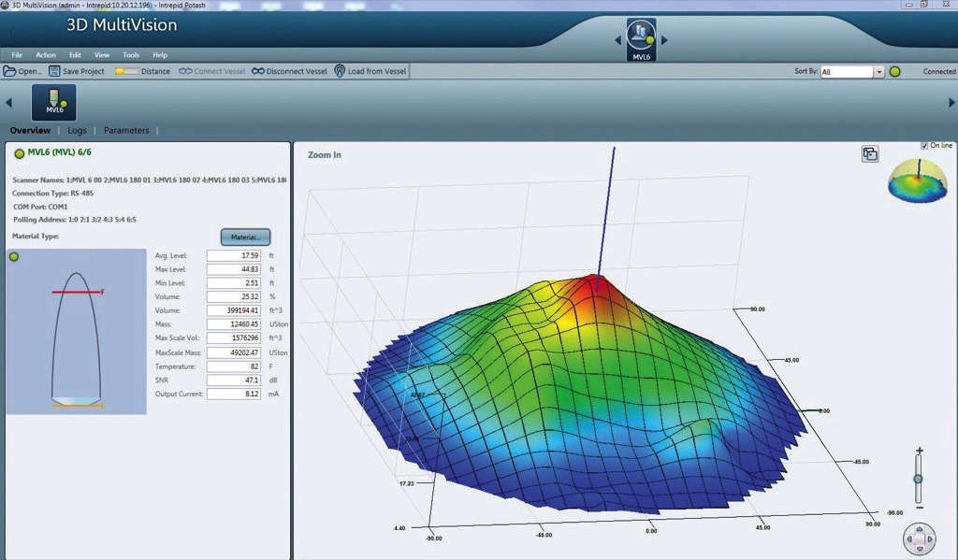Click the Load from Vessel icon

coord(340,71)
